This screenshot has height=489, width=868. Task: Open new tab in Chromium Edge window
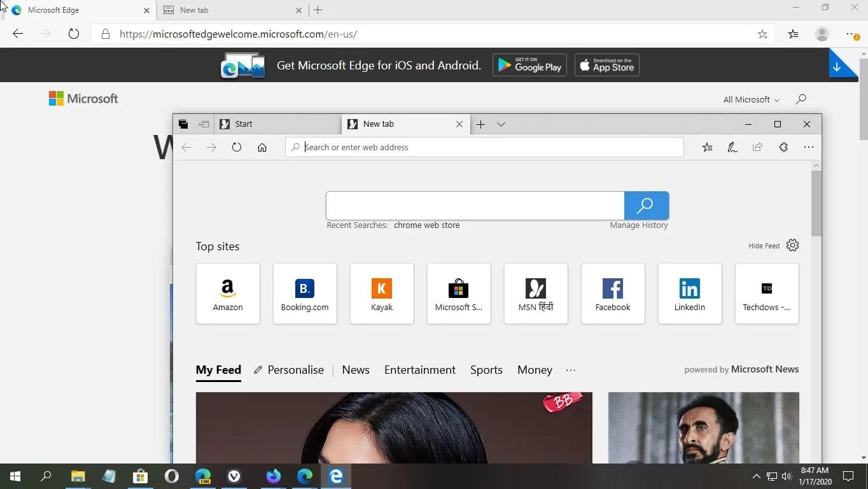point(318,10)
